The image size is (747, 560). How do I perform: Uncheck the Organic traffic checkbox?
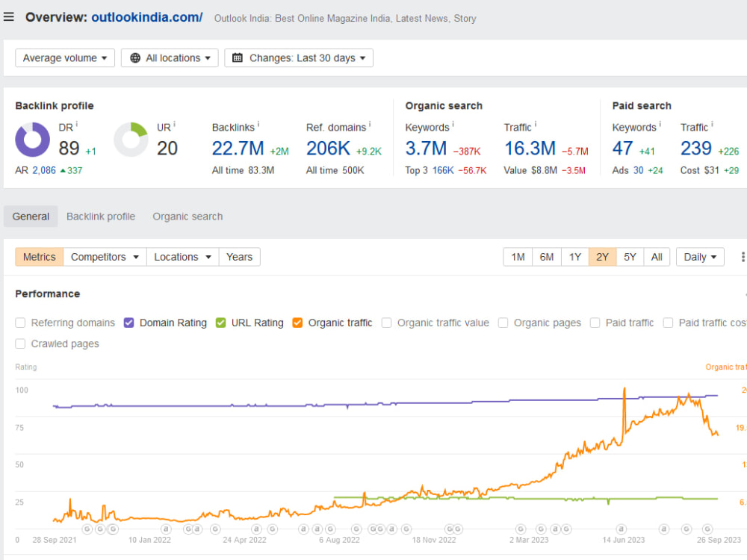pyautogui.click(x=297, y=323)
